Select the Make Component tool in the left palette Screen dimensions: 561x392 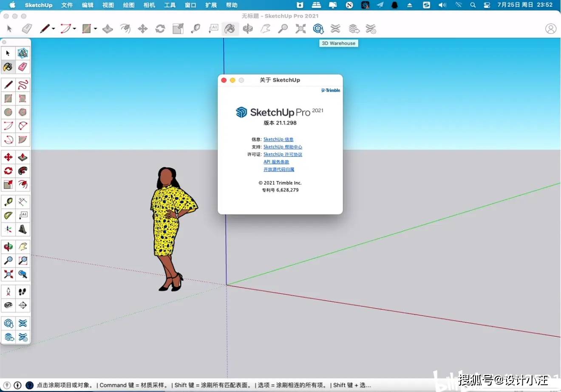coord(23,53)
